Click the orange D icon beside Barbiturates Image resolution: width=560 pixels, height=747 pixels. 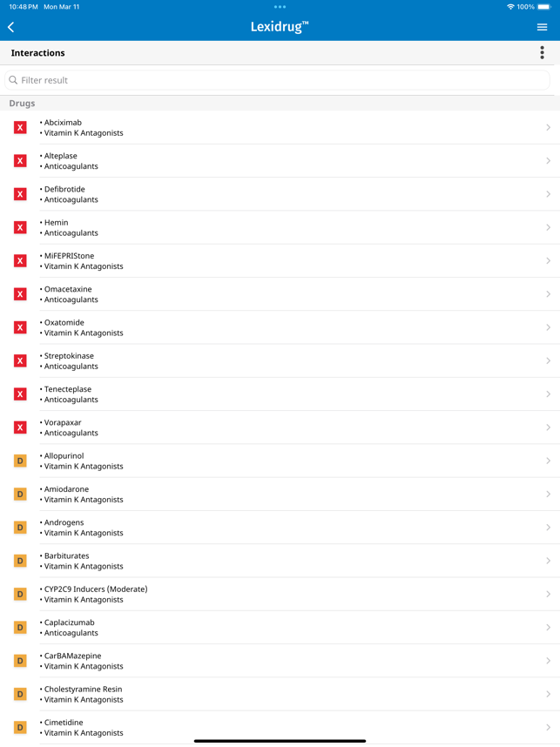pyautogui.click(x=20, y=562)
